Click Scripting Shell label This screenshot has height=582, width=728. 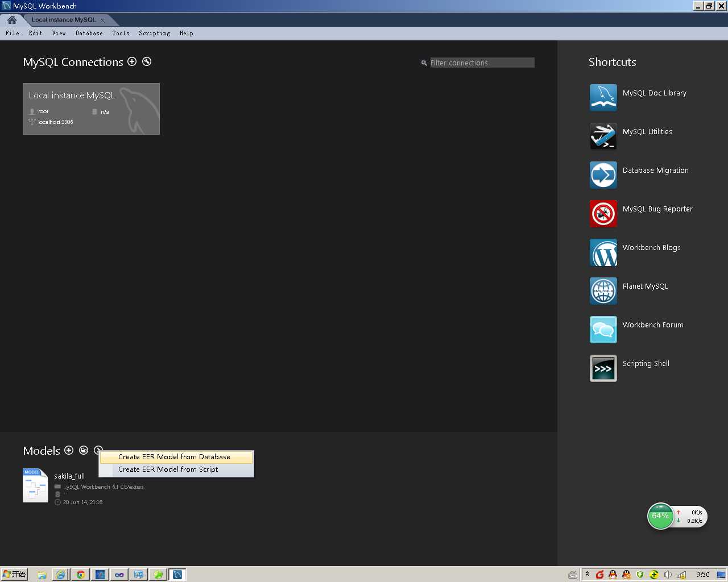tap(646, 364)
